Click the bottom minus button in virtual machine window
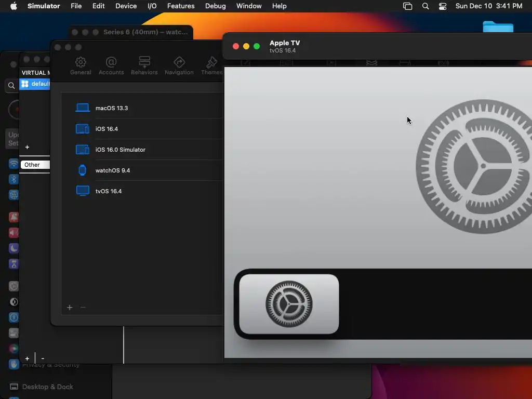Viewport: 532px width, 399px height. [43, 358]
